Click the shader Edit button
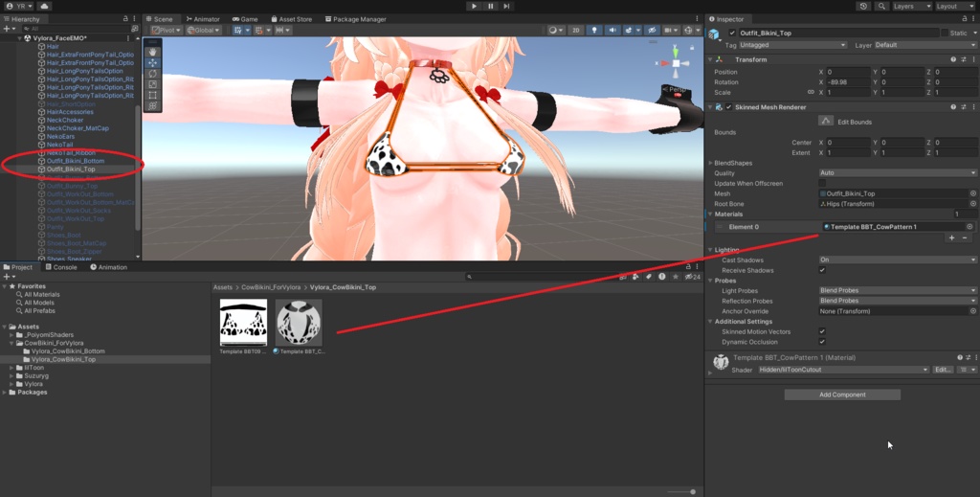The width and height of the screenshot is (980, 497). pyautogui.click(x=943, y=370)
